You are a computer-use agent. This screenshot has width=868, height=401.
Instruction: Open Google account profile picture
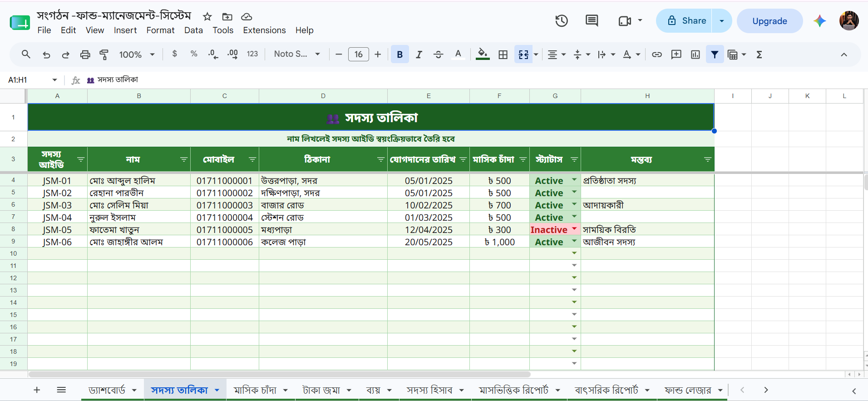(x=849, y=21)
